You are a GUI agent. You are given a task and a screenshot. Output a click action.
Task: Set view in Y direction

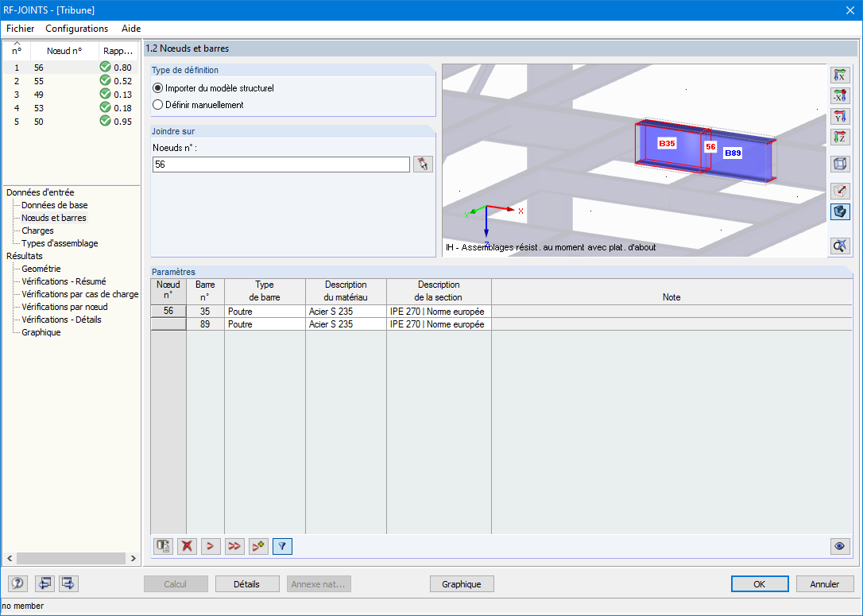tap(839, 116)
